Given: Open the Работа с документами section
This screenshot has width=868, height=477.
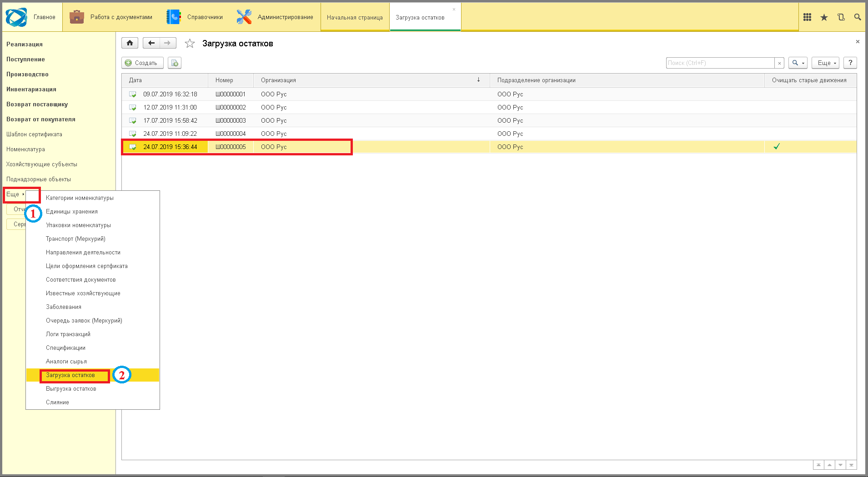Looking at the screenshot, I should [x=111, y=17].
